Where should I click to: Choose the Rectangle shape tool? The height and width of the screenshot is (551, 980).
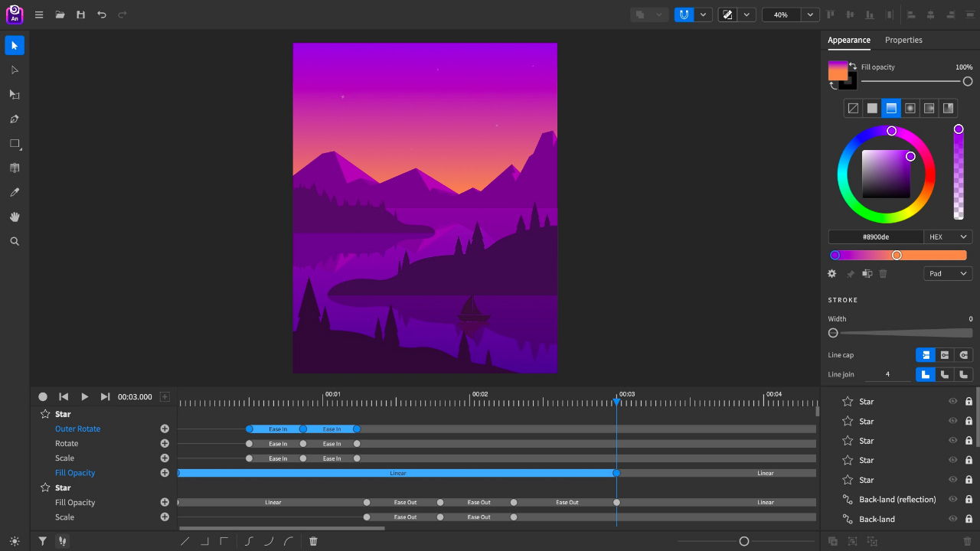[x=15, y=143]
